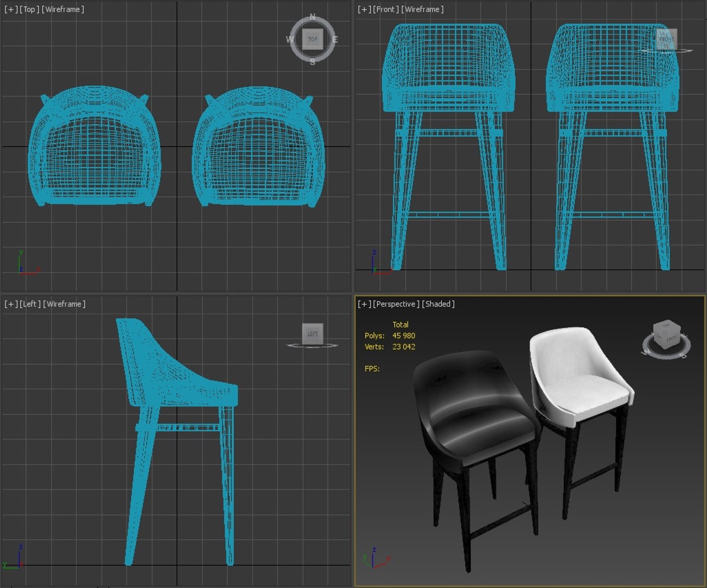Click the axis tripod in Left viewport
The image size is (707, 588).
click(13, 557)
